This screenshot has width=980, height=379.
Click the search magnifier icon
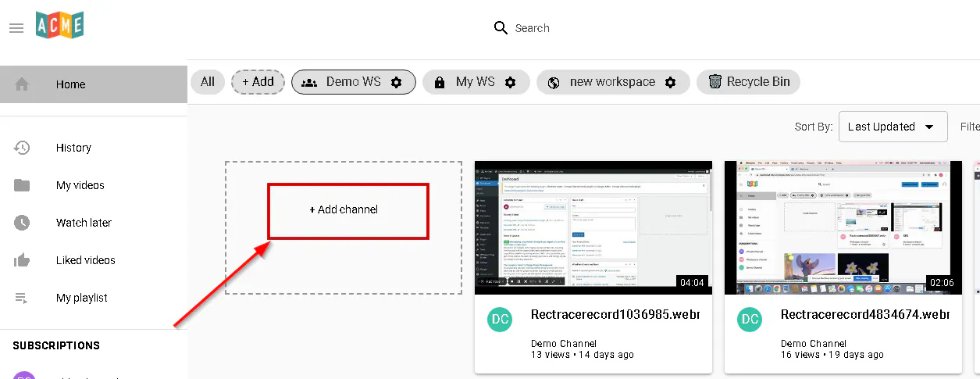coord(501,28)
